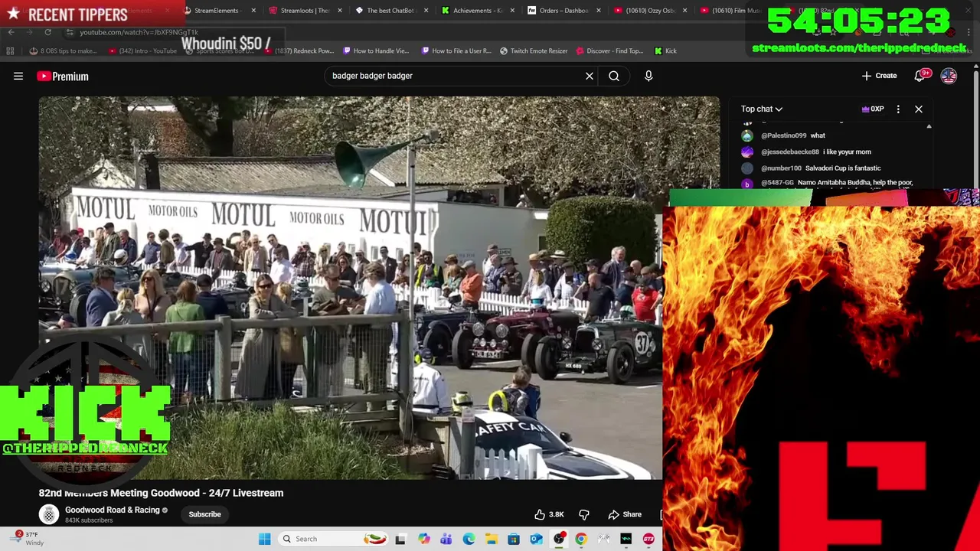The width and height of the screenshot is (980, 551).
Task: Open Microsoft Teams taskbar icon
Action: [446, 539]
